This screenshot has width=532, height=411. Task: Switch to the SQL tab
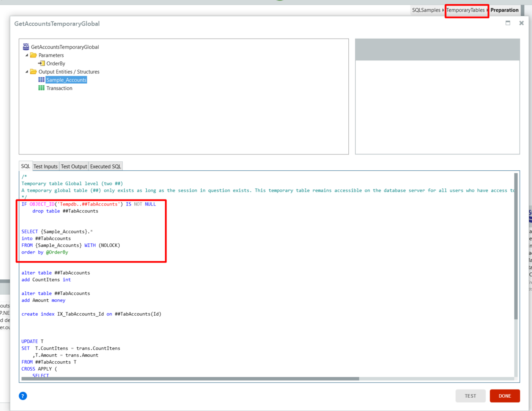[x=26, y=166]
